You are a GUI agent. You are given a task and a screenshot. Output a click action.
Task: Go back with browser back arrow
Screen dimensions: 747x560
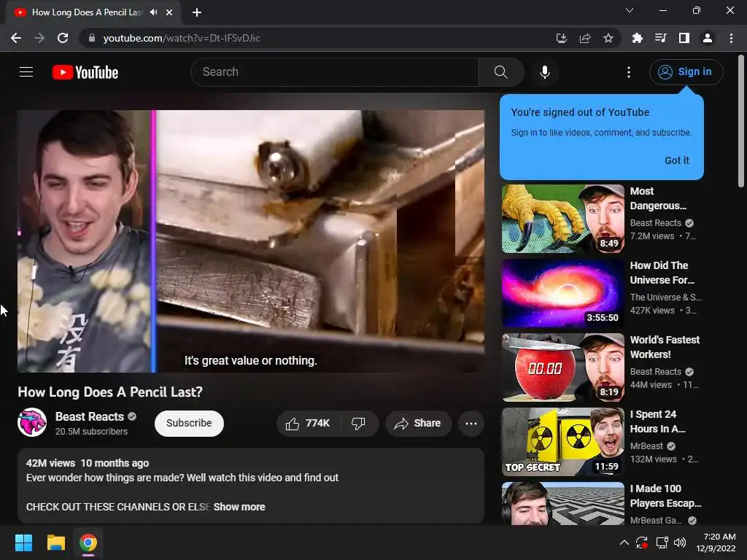16,38
